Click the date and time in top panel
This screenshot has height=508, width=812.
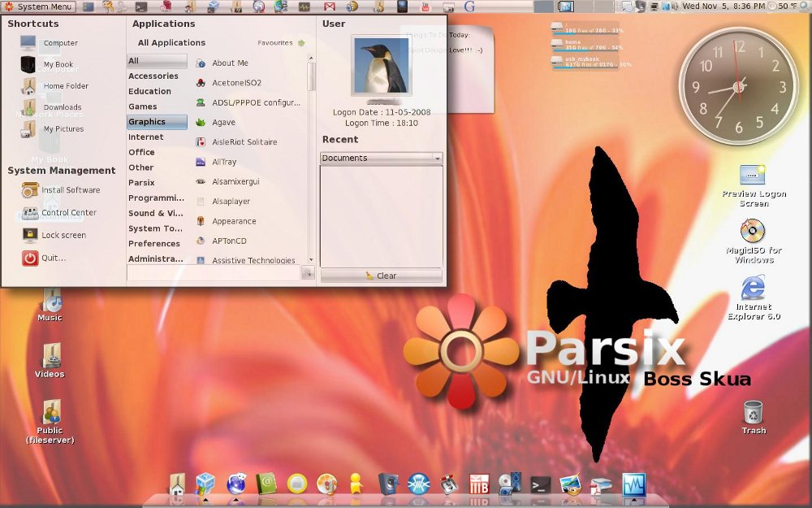point(723,7)
